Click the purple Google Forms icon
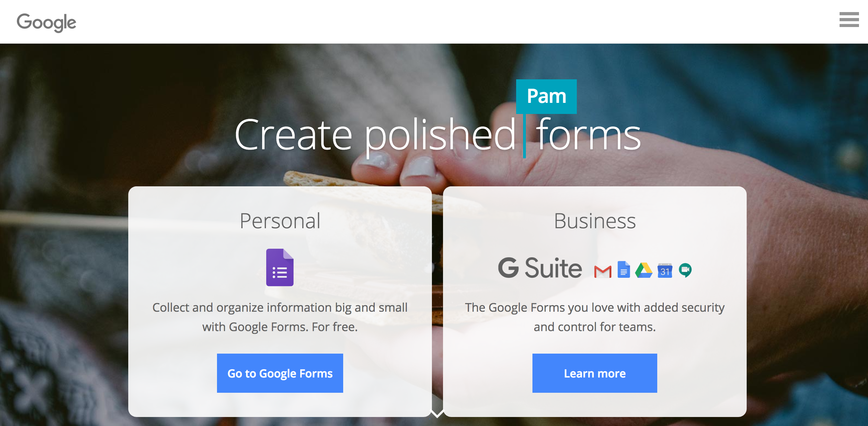Image resolution: width=868 pixels, height=426 pixels. click(280, 267)
